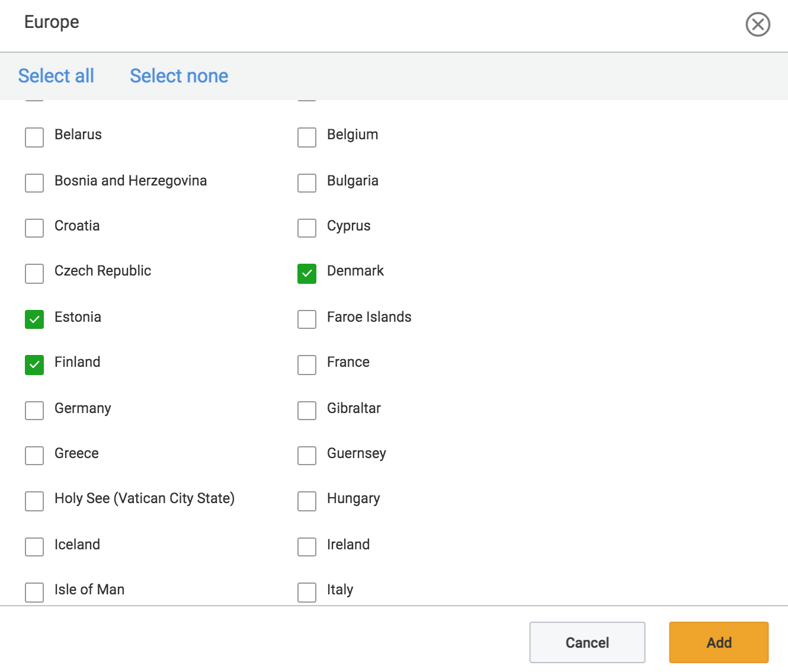
Task: Click the Cancel button
Action: coord(587,642)
